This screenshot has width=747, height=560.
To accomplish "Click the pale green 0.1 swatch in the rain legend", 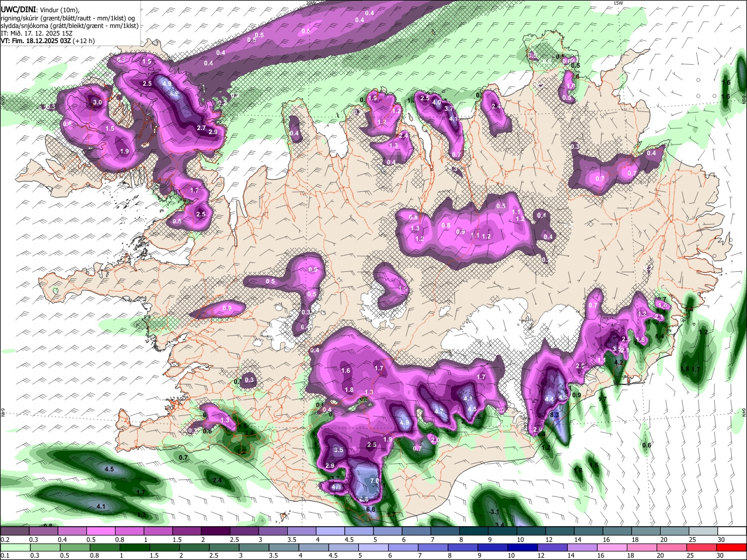I will tap(16, 548).
